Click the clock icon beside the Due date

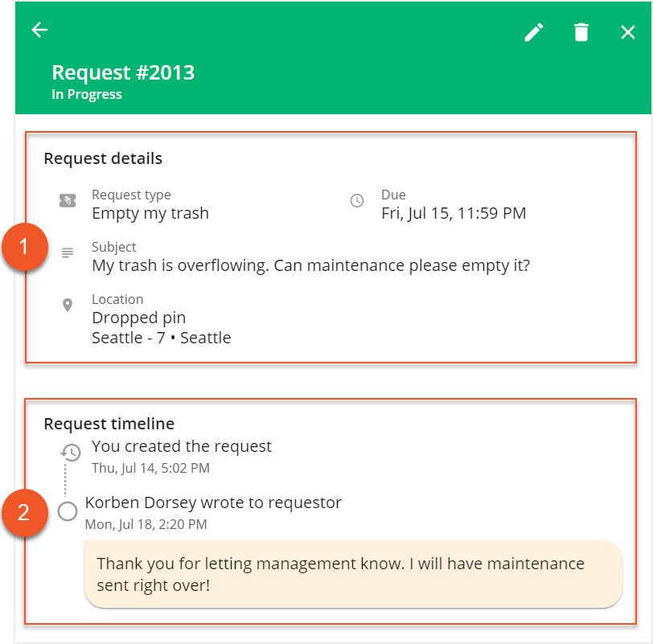point(357,200)
